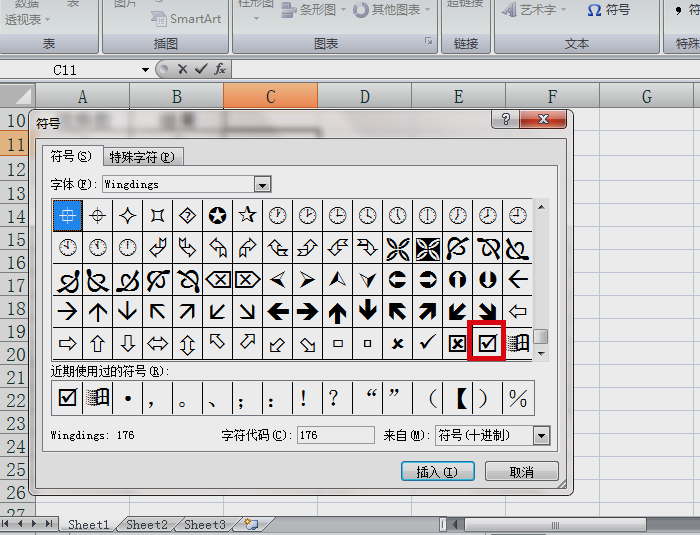This screenshot has height=535, width=700.
Task: Select the white star in black circle symbol
Action: point(217,214)
